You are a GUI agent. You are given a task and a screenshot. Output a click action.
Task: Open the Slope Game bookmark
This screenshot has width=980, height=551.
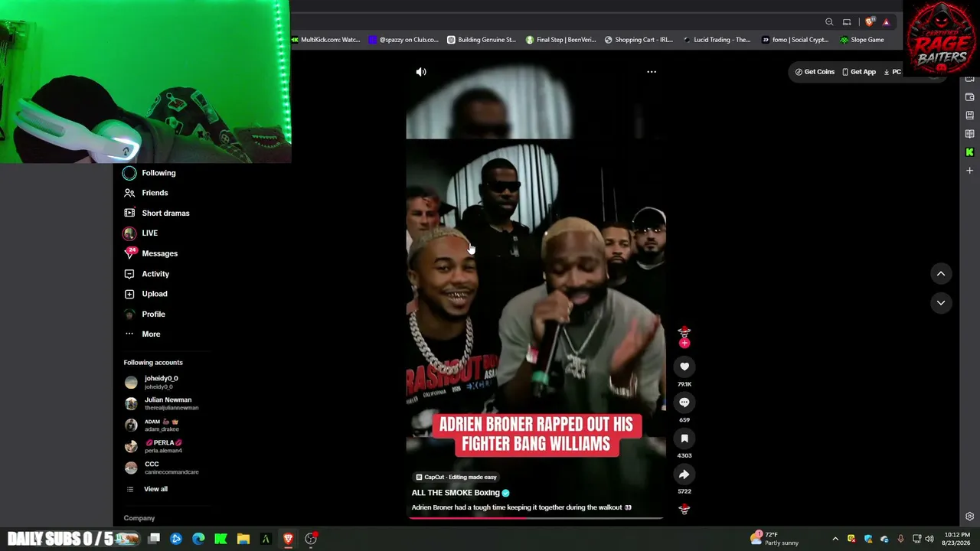point(861,40)
